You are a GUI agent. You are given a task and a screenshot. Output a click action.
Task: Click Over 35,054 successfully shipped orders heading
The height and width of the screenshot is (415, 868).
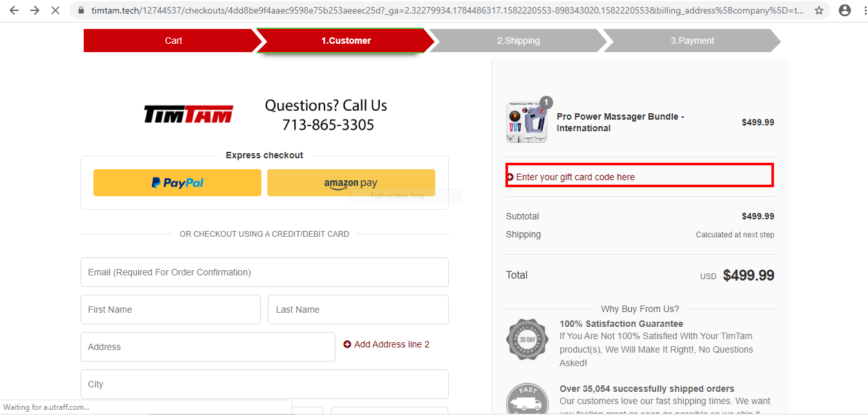[x=647, y=389]
